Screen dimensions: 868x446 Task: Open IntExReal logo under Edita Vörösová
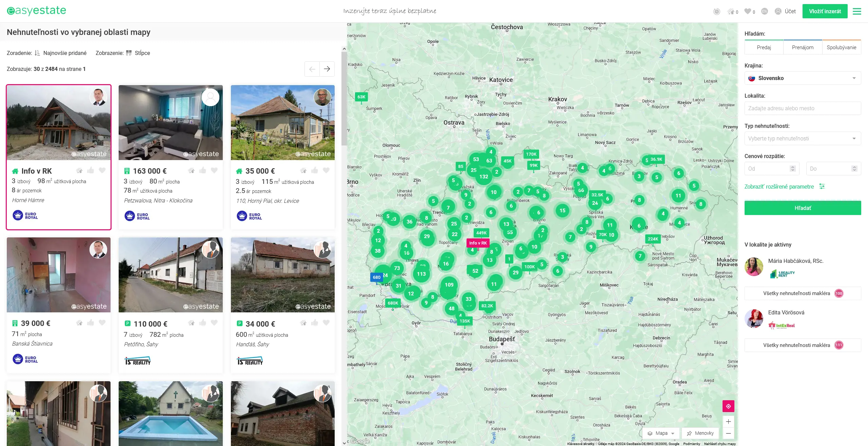click(x=782, y=326)
